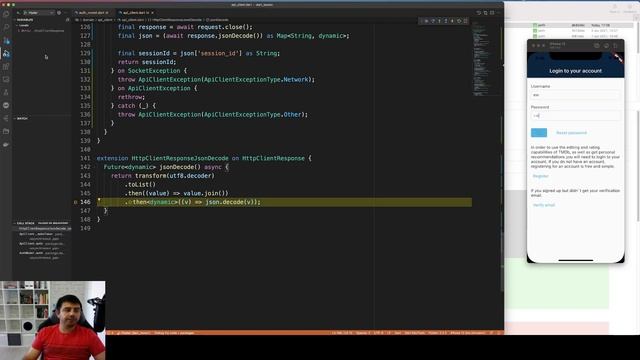640x360 pixels.
Task: Click the Home icon in the Simulator title bar
Action: tap(597, 45)
